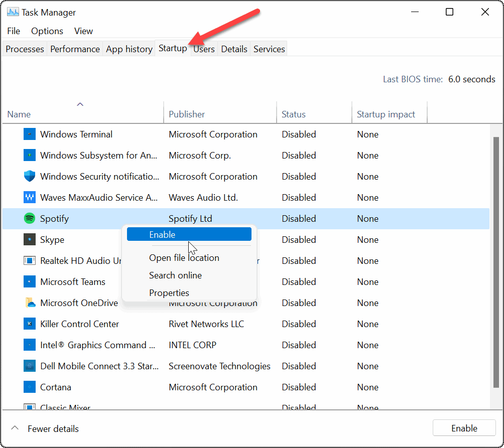Click the Enable button at the bottom
This screenshot has height=448, width=504.
(x=464, y=427)
